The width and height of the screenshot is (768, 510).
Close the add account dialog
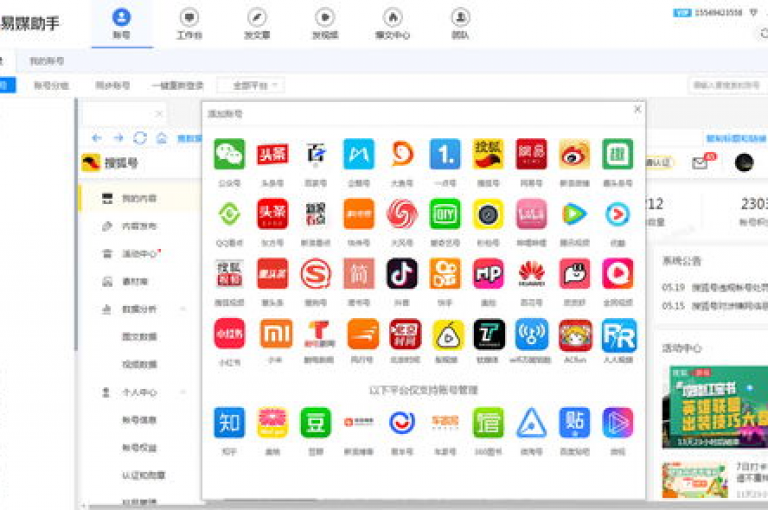click(637, 109)
